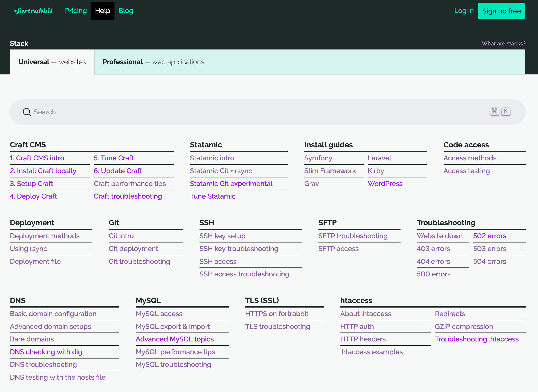
Task: Open the 502 errors troubleshooting page
Action: pos(489,236)
